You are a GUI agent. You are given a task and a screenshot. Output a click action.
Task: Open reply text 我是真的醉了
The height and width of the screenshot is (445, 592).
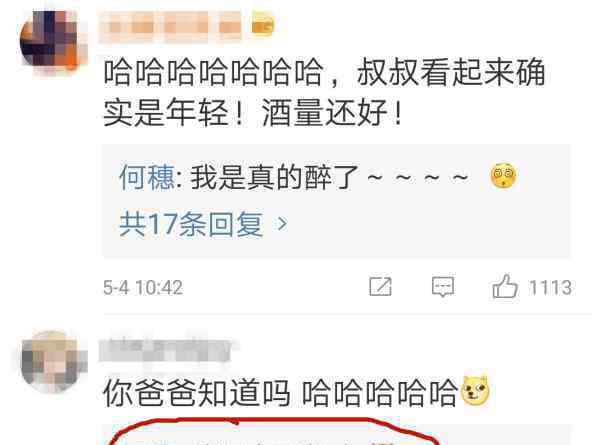pyautogui.click(x=274, y=177)
